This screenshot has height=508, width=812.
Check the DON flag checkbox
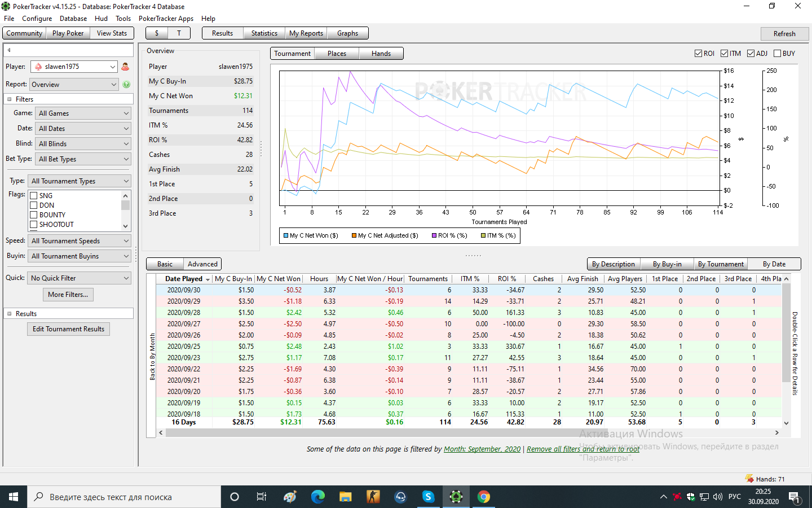point(34,205)
